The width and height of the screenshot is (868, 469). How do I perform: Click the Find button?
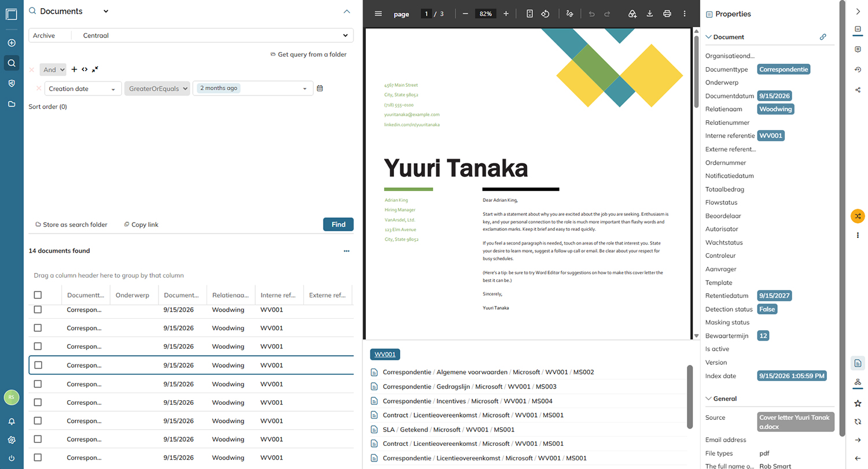(338, 224)
